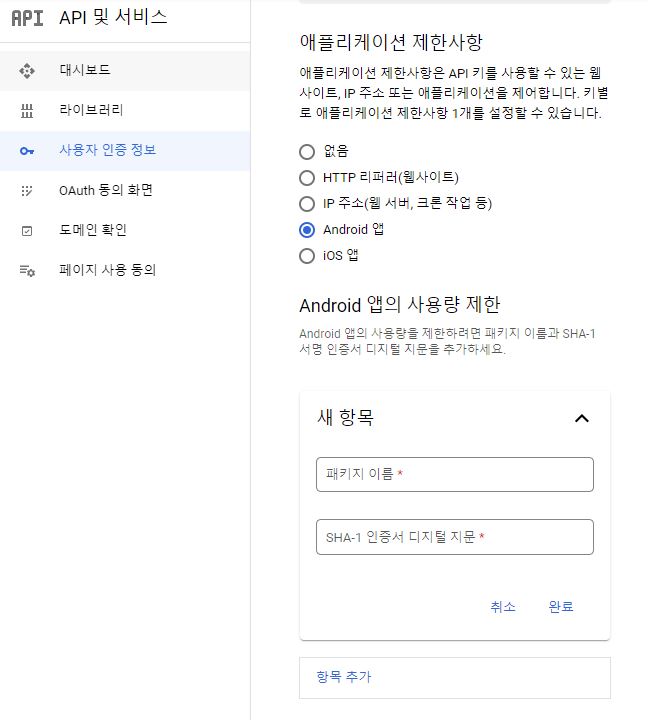Click the 취소 button
The height and width of the screenshot is (720, 648).
503,607
